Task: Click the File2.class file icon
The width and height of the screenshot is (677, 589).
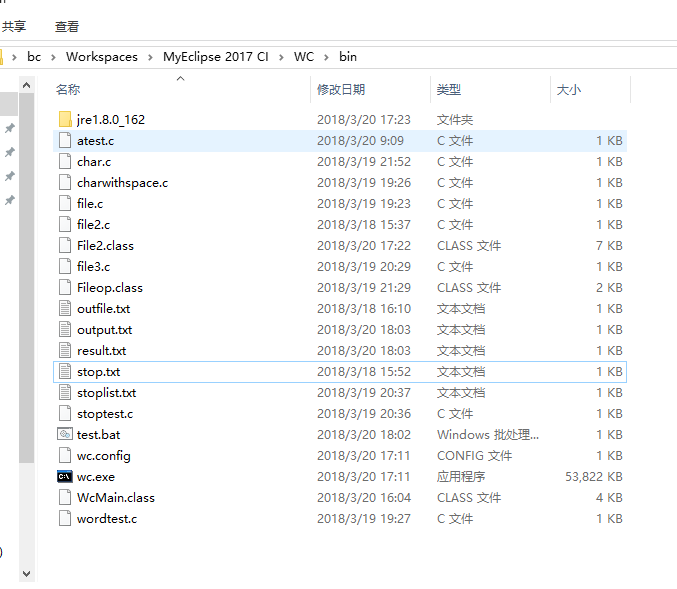Action: coord(65,246)
